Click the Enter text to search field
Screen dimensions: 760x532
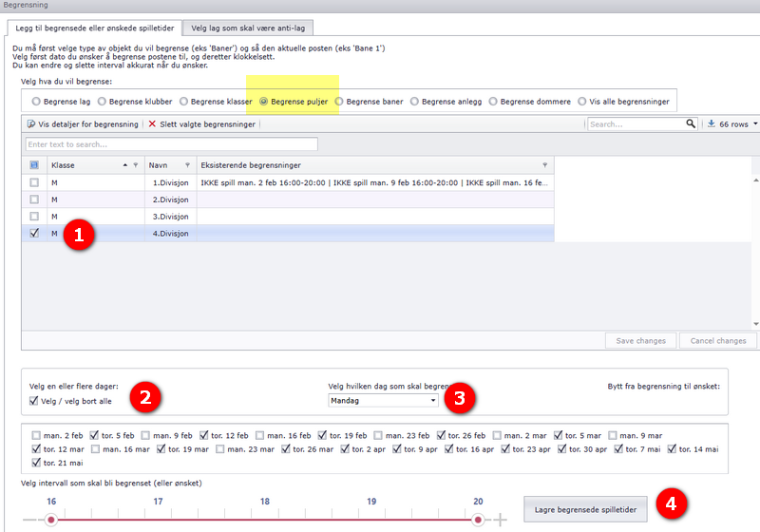click(x=172, y=143)
